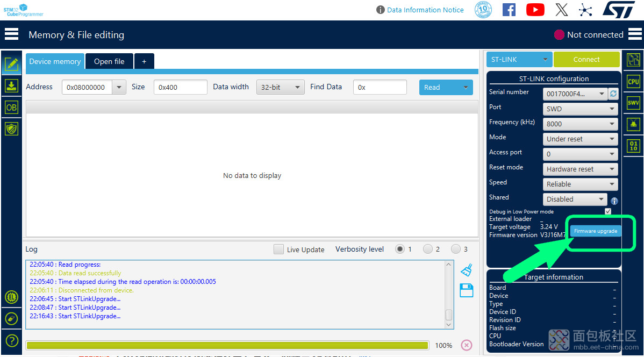Expand the Reset mode dropdown
The image size is (644, 357).
(x=581, y=169)
